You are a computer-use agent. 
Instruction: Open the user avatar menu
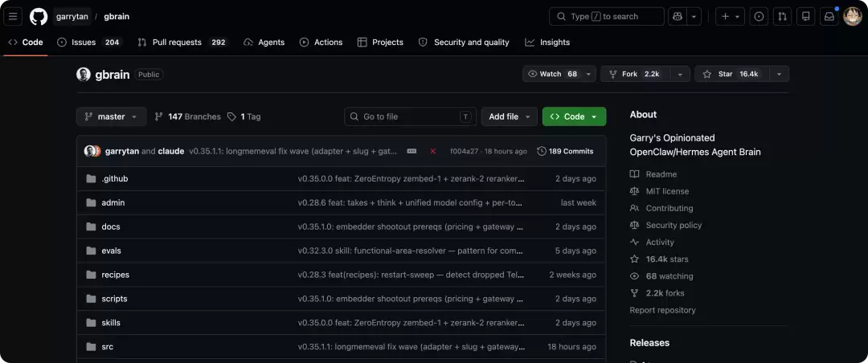[853, 17]
